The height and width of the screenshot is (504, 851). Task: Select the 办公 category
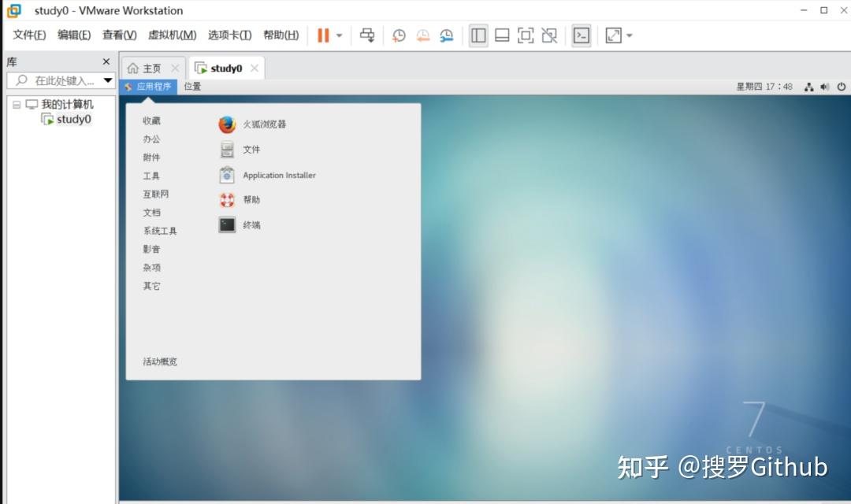[151, 139]
